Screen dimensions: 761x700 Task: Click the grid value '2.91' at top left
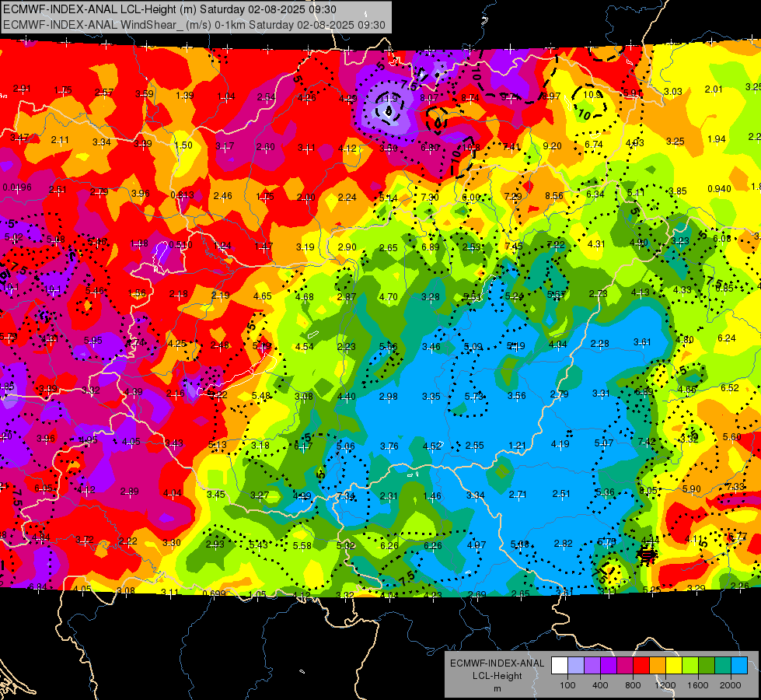[22, 89]
